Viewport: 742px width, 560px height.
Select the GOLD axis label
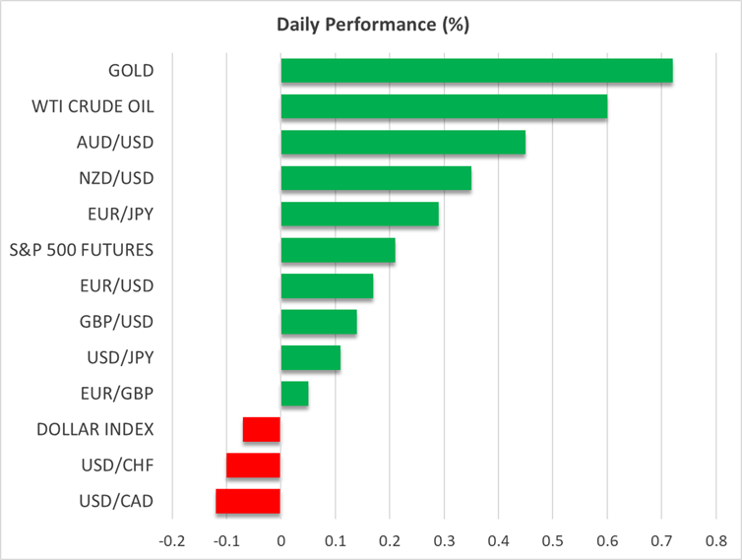(131, 71)
